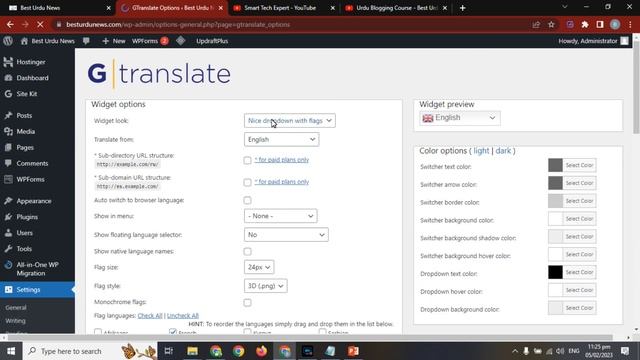Click the share page icon in address bar

tap(536, 24)
